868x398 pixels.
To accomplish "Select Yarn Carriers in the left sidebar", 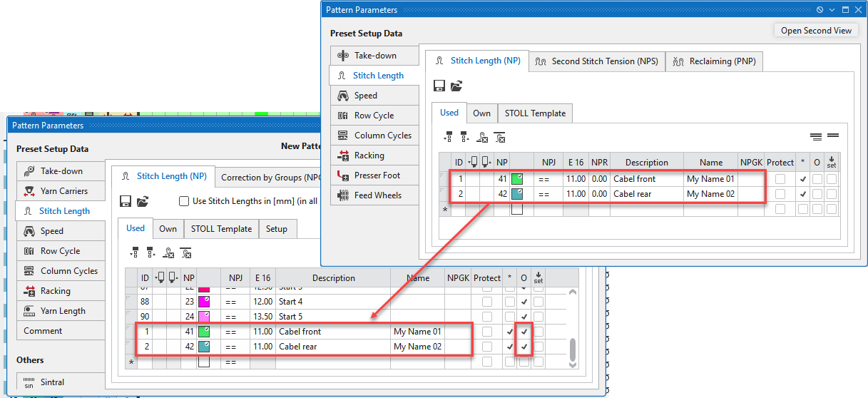I will click(x=63, y=191).
